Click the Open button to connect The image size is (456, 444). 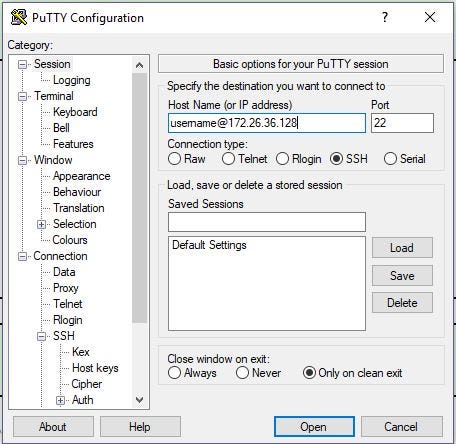[314, 427]
